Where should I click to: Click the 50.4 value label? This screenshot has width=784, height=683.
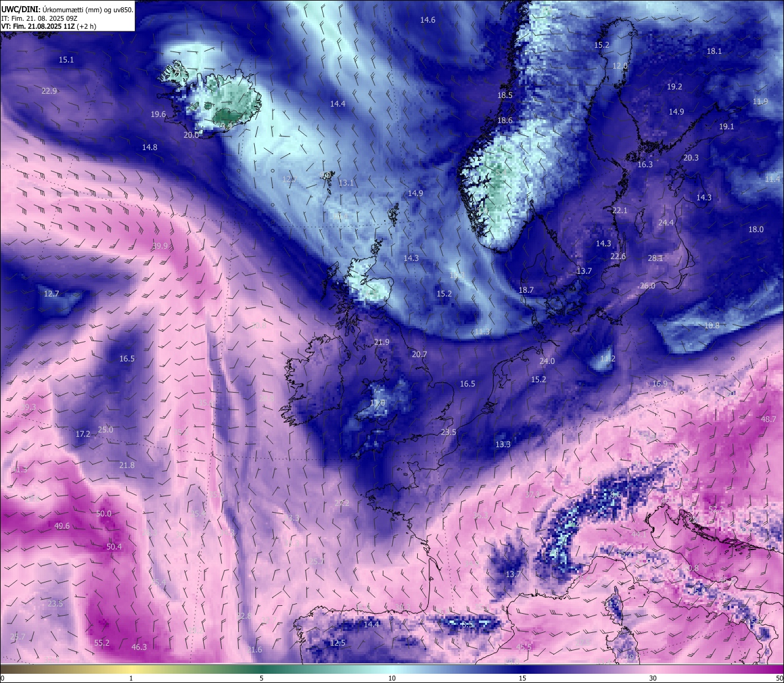114,547
